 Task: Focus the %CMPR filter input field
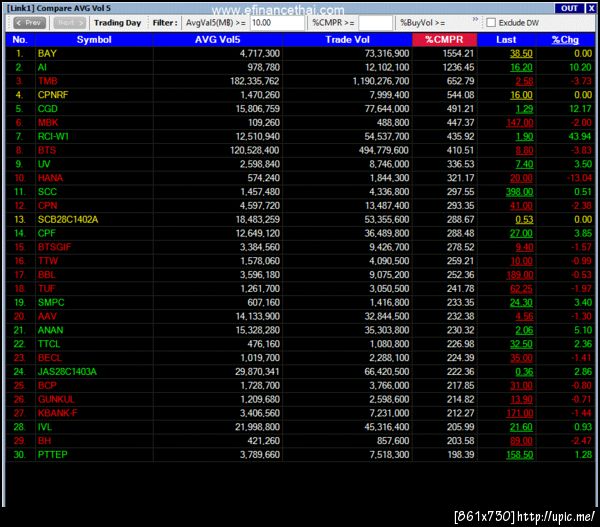[x=375, y=23]
